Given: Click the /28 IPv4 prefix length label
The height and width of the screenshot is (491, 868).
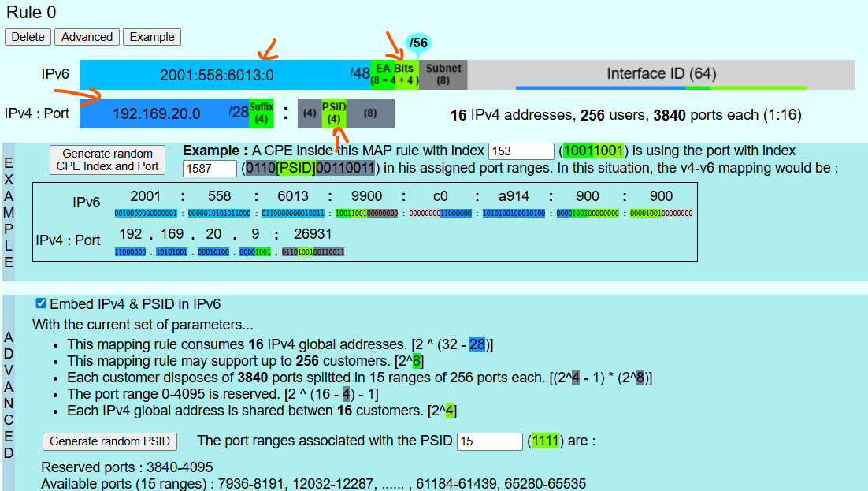Looking at the screenshot, I should [x=238, y=113].
